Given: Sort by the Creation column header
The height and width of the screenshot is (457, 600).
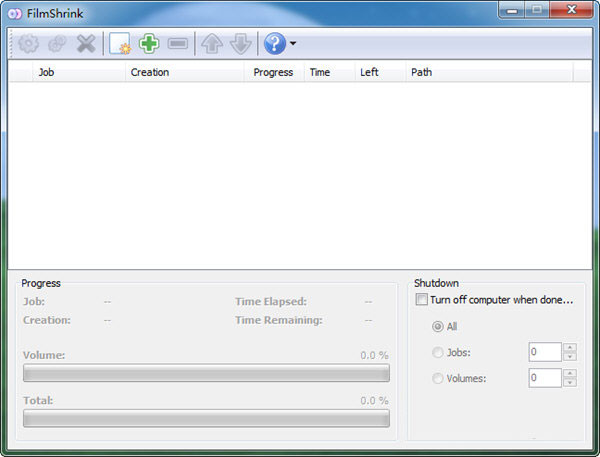Looking at the screenshot, I should tap(185, 72).
